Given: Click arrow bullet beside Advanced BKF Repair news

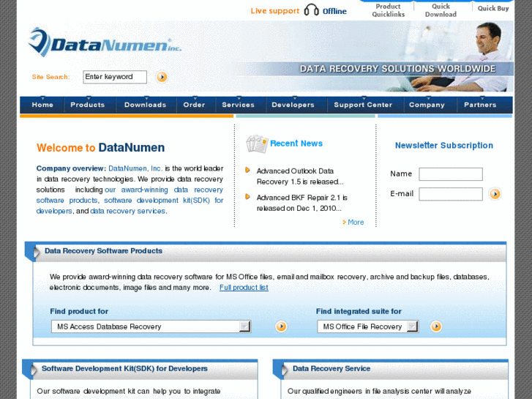Looking at the screenshot, I should click(x=247, y=197).
